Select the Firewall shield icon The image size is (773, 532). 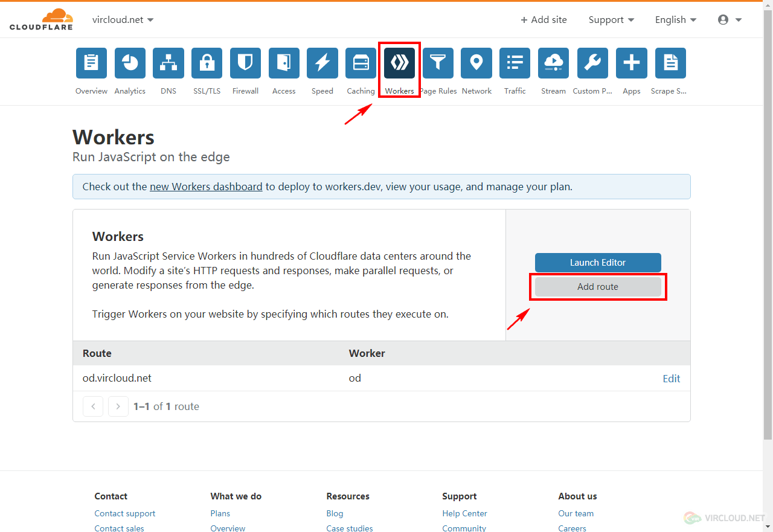[245, 63]
